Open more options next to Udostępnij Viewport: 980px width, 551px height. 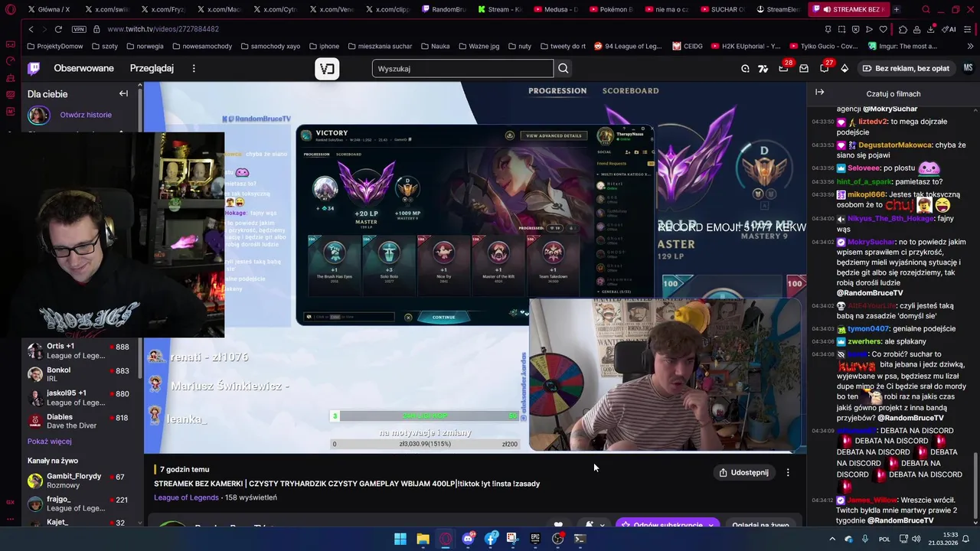[x=788, y=472]
